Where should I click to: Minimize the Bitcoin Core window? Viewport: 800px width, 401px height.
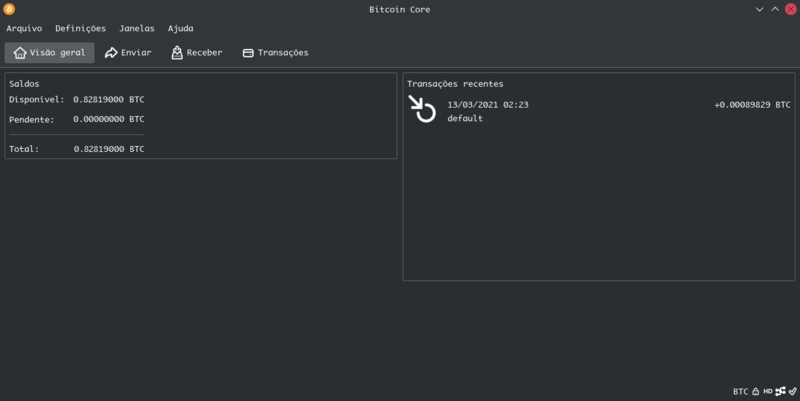pos(759,9)
